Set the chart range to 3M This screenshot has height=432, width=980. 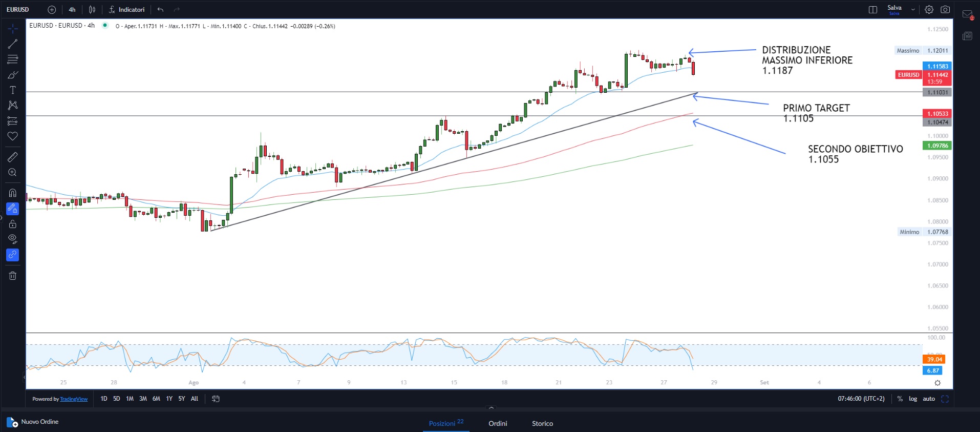[x=143, y=399]
